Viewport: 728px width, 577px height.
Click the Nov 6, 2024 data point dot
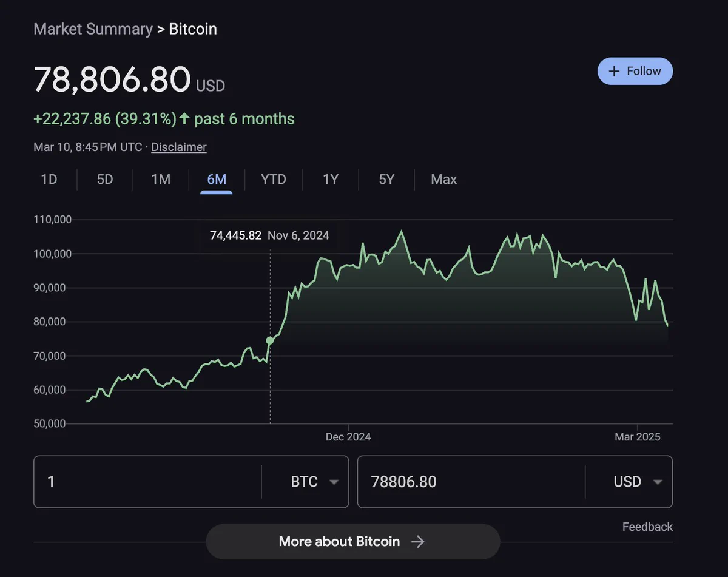coord(270,341)
